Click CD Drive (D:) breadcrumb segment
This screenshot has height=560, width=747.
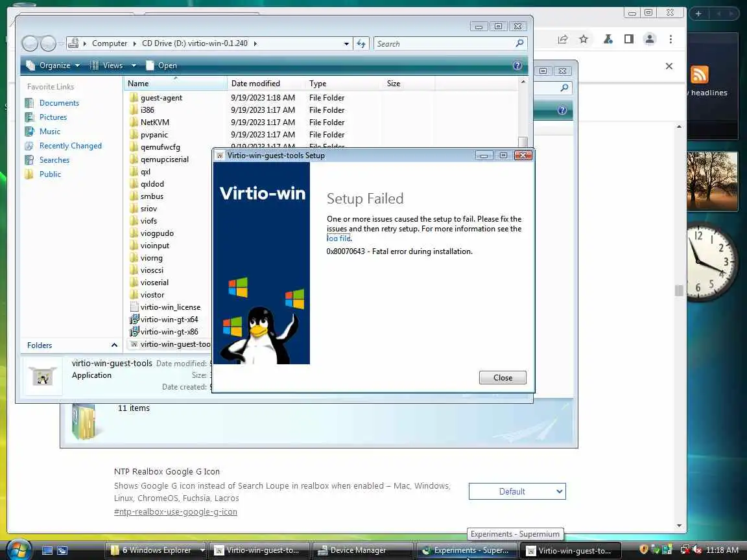coord(195,43)
